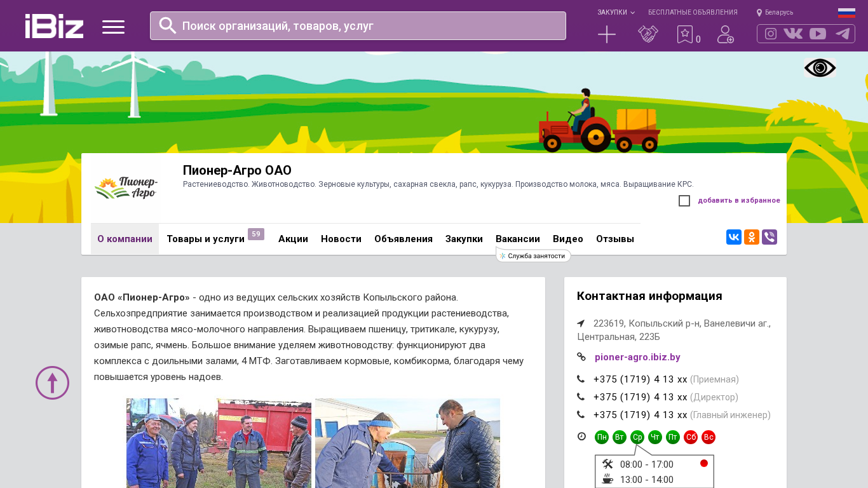
Task: Click the Пионер-Агро company logo
Action: coord(126,188)
